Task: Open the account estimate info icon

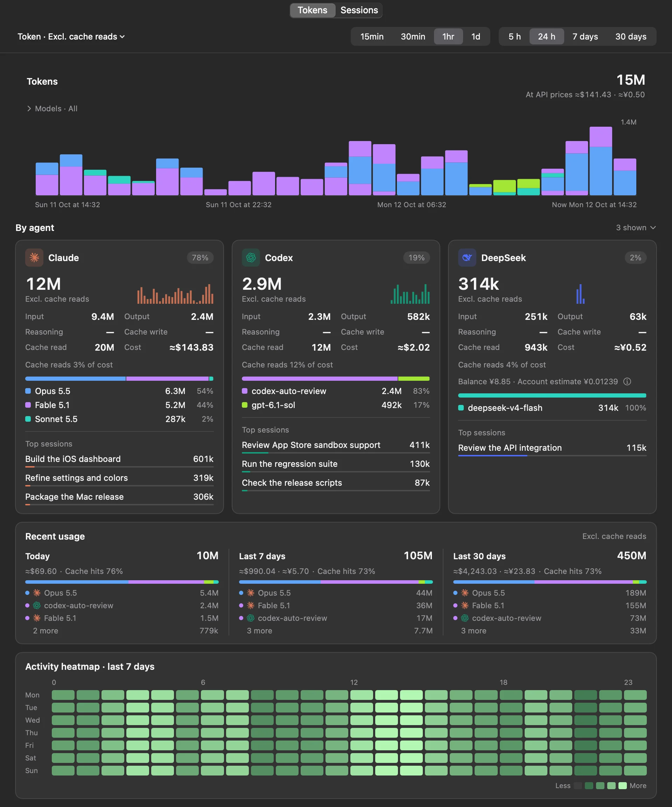Action: pyautogui.click(x=627, y=381)
